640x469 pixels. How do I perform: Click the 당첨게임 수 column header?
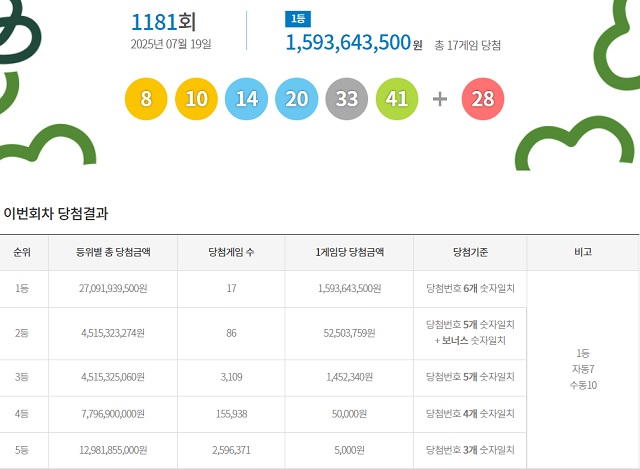coord(231,252)
